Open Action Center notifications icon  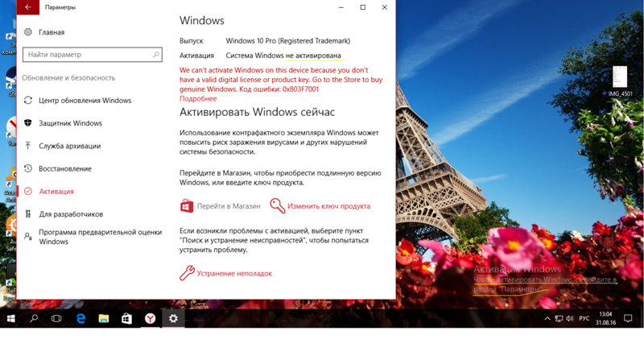coord(628,318)
